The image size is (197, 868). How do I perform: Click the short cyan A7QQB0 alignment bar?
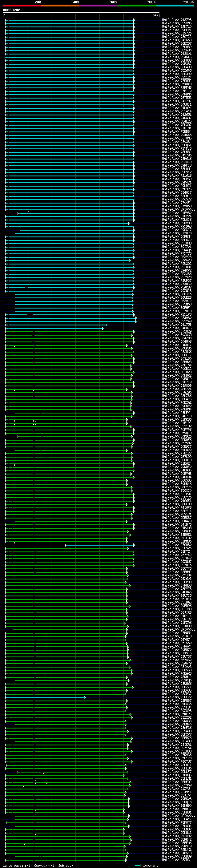pos(100,545)
